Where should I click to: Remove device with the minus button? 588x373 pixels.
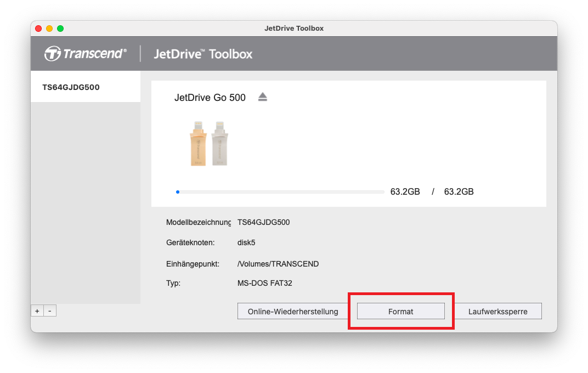tap(50, 311)
